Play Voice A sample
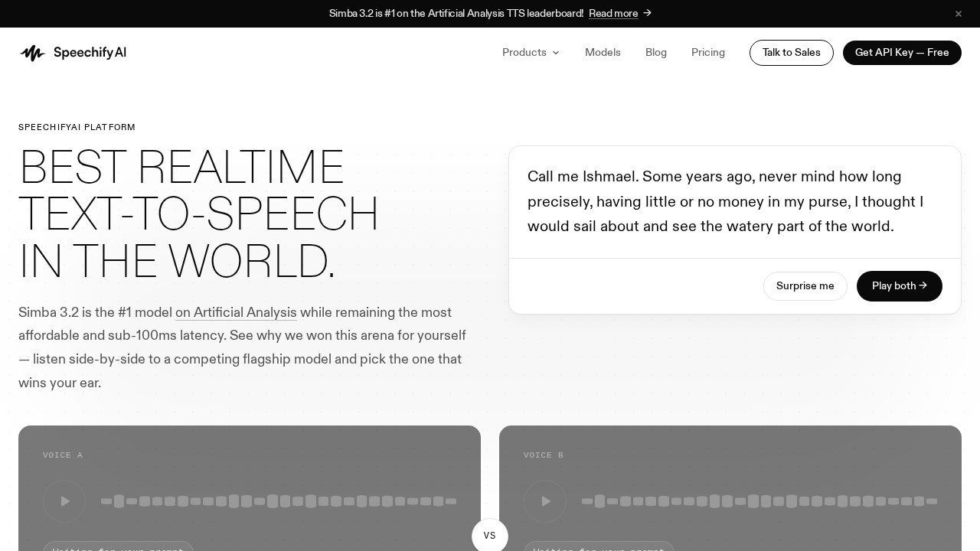 pyautogui.click(x=64, y=501)
